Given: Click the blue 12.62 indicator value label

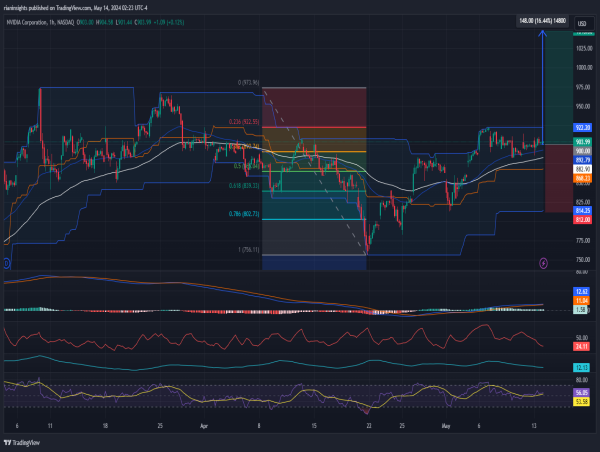Looking at the screenshot, I should [x=581, y=292].
